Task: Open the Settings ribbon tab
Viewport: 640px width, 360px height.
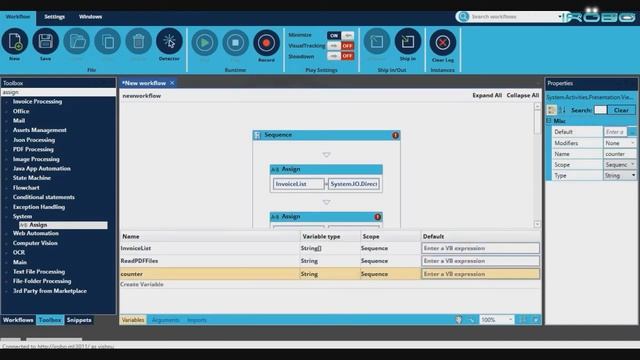Action: tap(54, 17)
